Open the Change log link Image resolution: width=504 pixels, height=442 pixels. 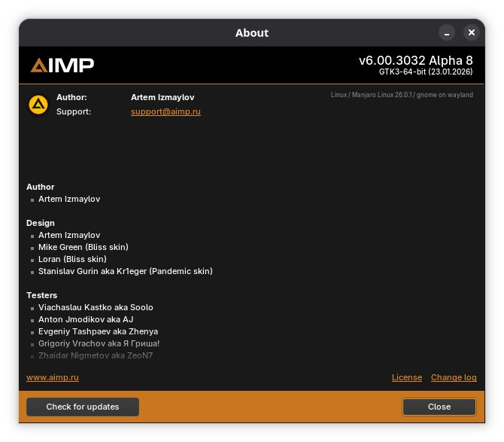tap(454, 377)
